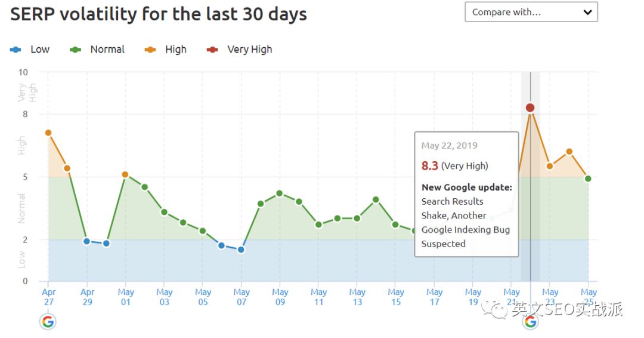Select the green data point on May 09

click(280, 193)
